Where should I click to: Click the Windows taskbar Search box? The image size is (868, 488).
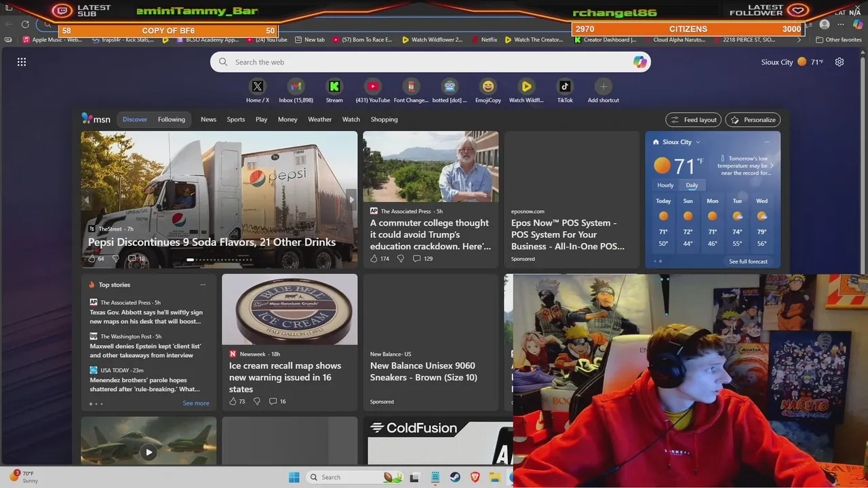355,477
